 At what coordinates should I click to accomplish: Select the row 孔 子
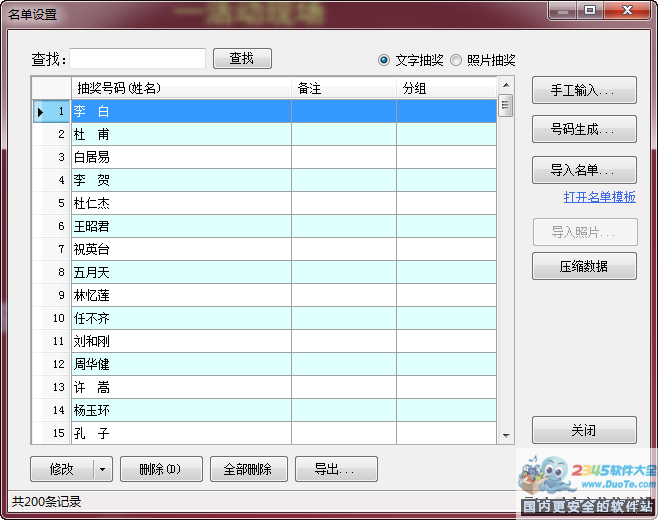[264, 433]
